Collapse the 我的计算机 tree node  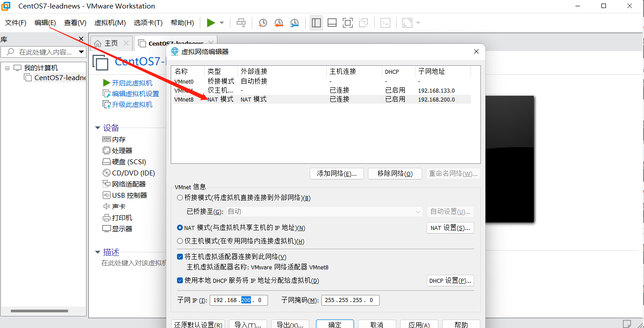pos(7,68)
